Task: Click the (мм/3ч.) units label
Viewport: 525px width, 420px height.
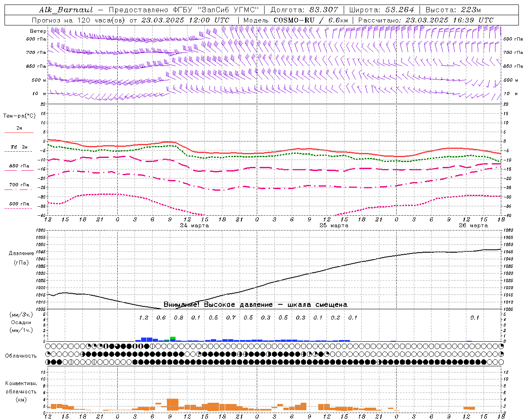Action: coord(21,315)
